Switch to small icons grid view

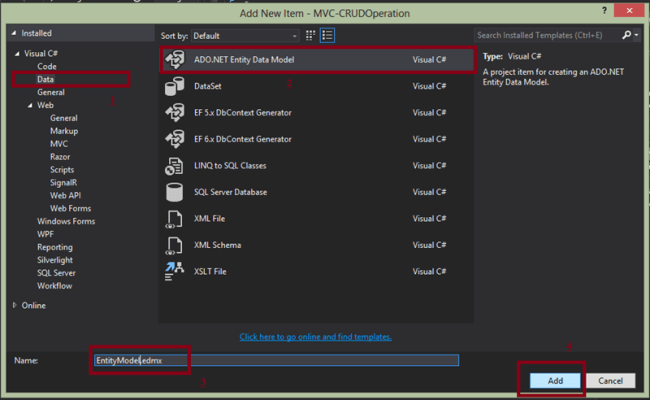click(310, 35)
